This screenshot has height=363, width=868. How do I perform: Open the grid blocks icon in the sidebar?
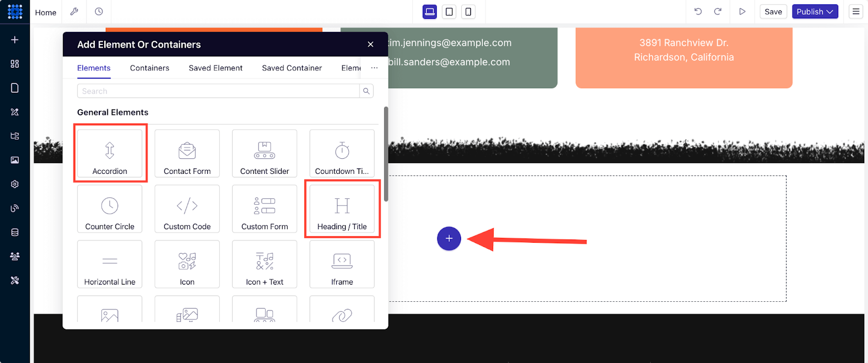click(15, 64)
